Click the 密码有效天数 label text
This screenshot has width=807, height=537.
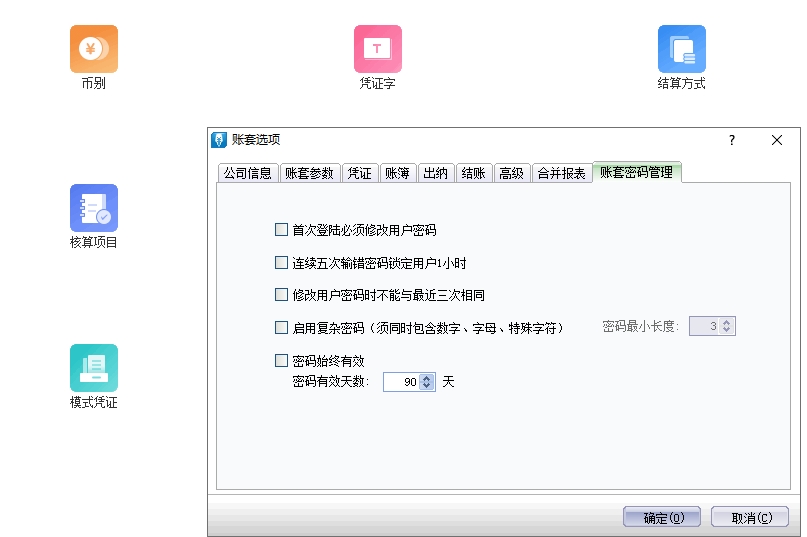330,382
